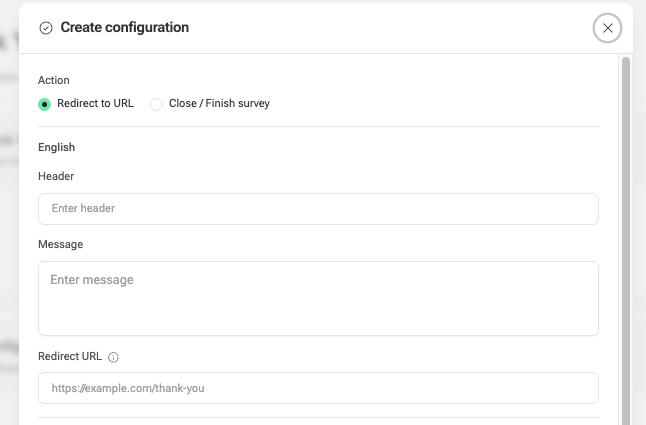The width and height of the screenshot is (646, 425).
Task: Click the Header field label
Action: pyautogui.click(x=56, y=176)
